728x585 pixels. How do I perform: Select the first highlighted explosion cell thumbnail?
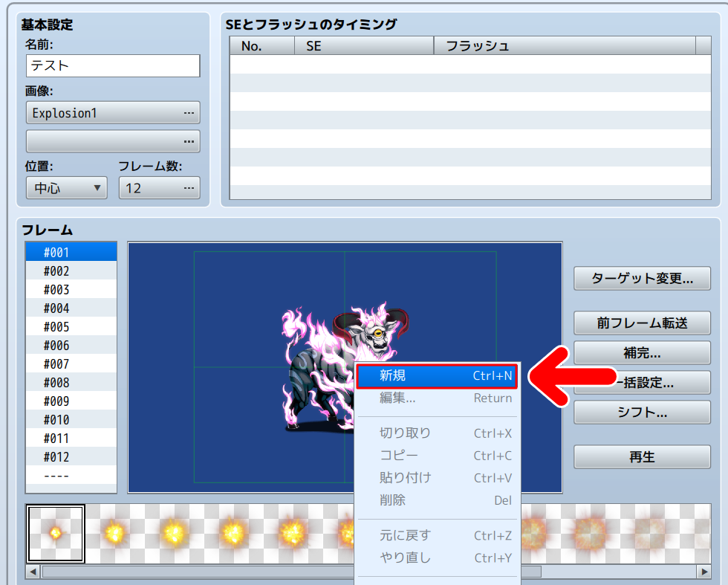pos(56,534)
